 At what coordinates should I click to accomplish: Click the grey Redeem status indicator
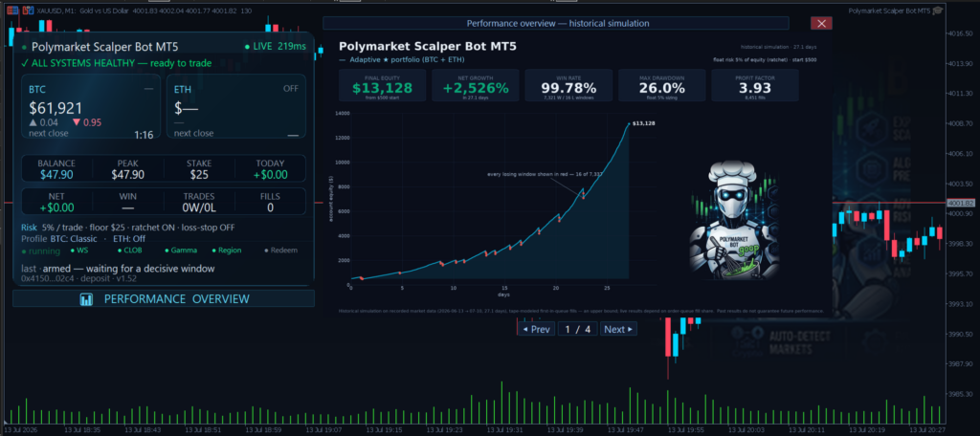coord(281,250)
